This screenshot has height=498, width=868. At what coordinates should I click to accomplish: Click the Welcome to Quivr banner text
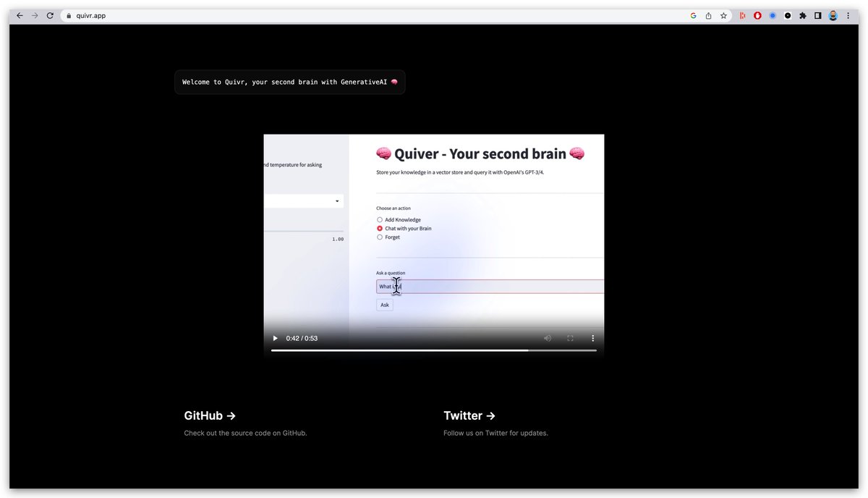(290, 83)
